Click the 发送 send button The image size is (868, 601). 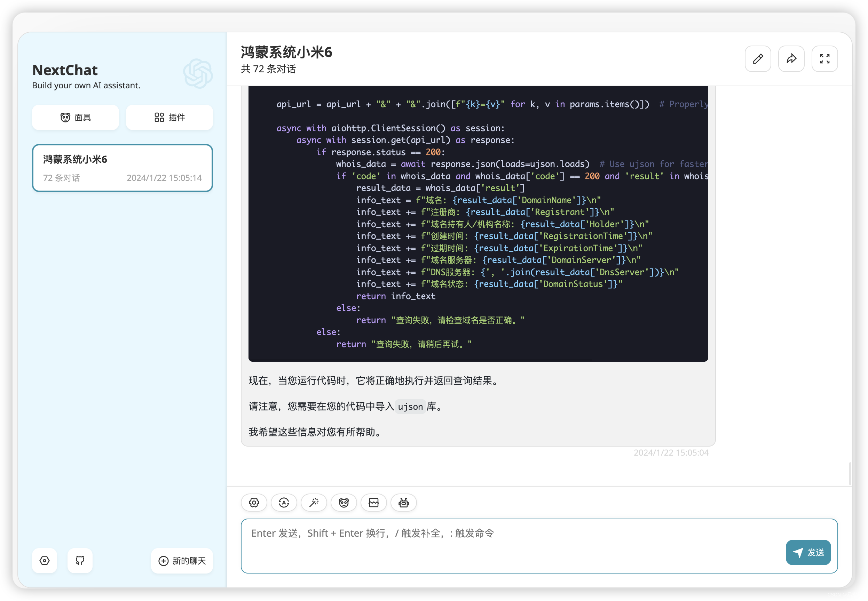pos(808,552)
